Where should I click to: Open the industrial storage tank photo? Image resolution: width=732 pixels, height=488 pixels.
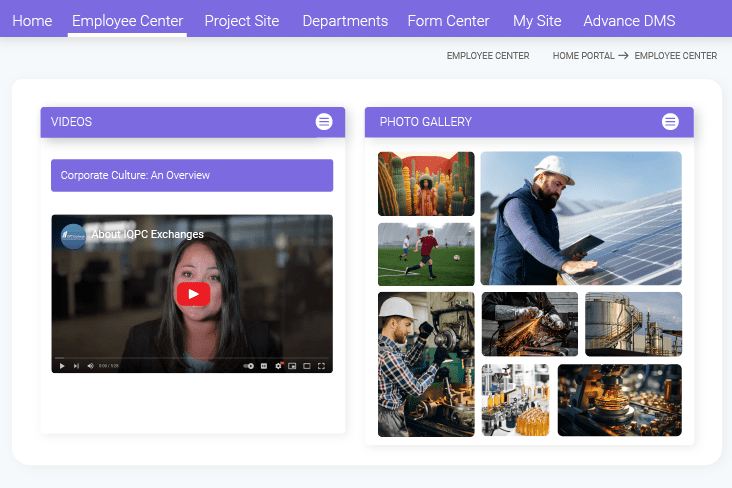click(633, 324)
